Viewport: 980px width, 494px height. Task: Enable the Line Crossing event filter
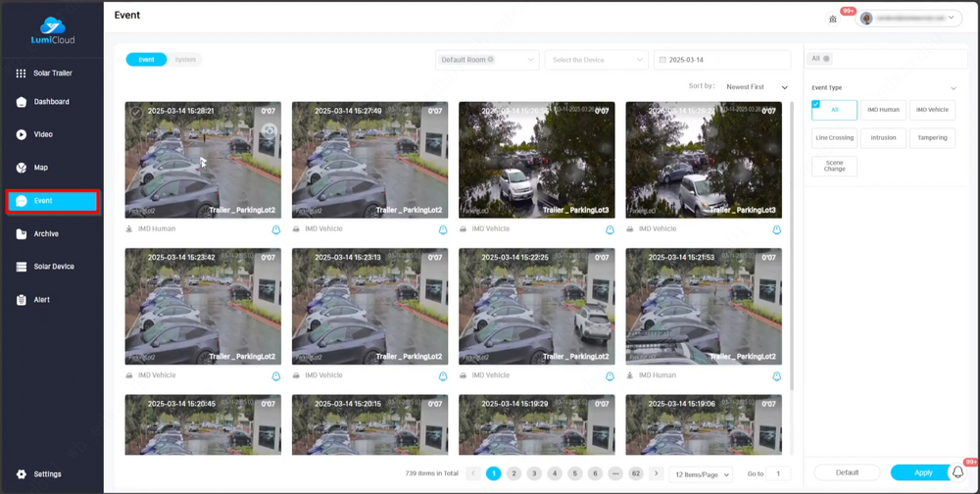point(834,138)
